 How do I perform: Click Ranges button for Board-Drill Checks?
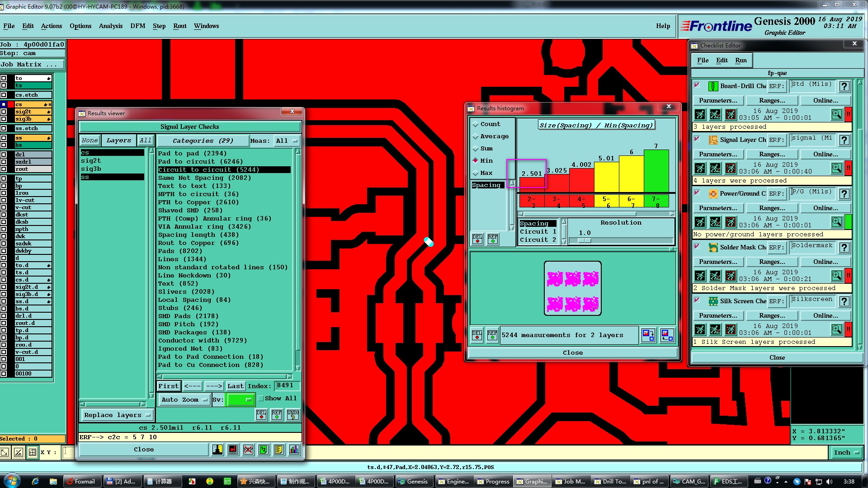click(x=772, y=101)
